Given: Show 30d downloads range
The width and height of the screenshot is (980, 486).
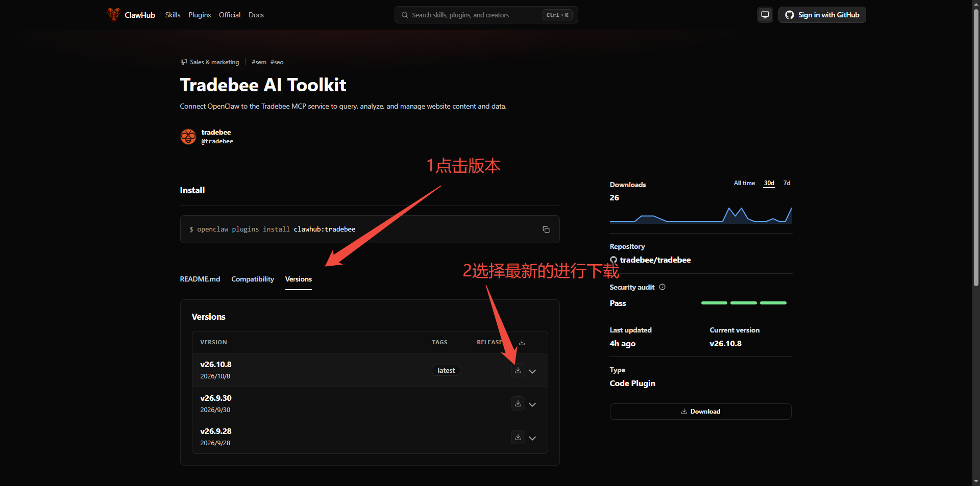Looking at the screenshot, I should pyautogui.click(x=769, y=183).
